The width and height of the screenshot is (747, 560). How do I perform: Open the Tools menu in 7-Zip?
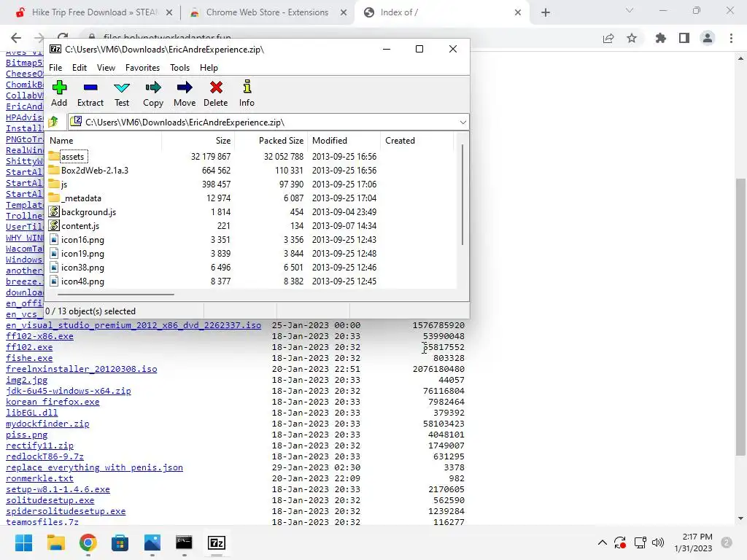[x=179, y=68]
